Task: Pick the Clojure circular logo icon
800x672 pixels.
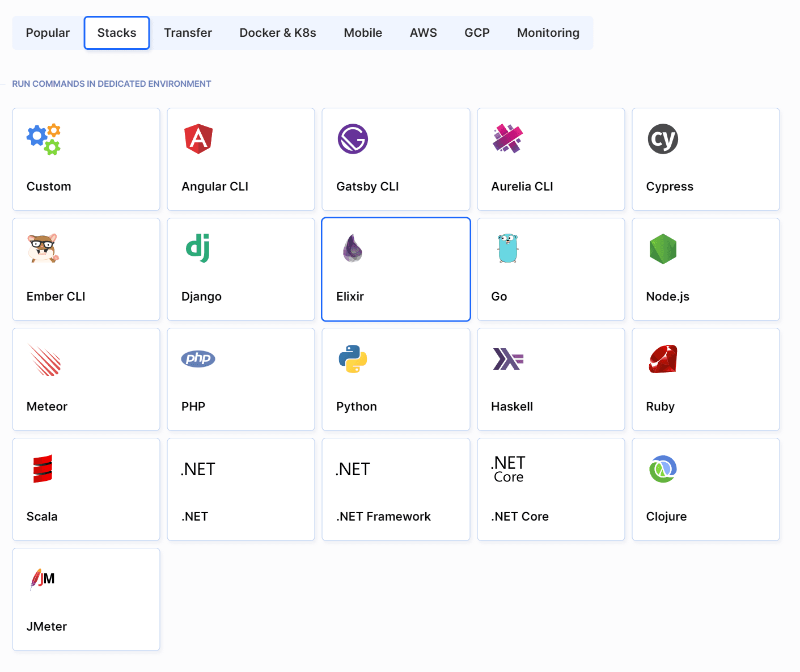Action: tap(663, 469)
